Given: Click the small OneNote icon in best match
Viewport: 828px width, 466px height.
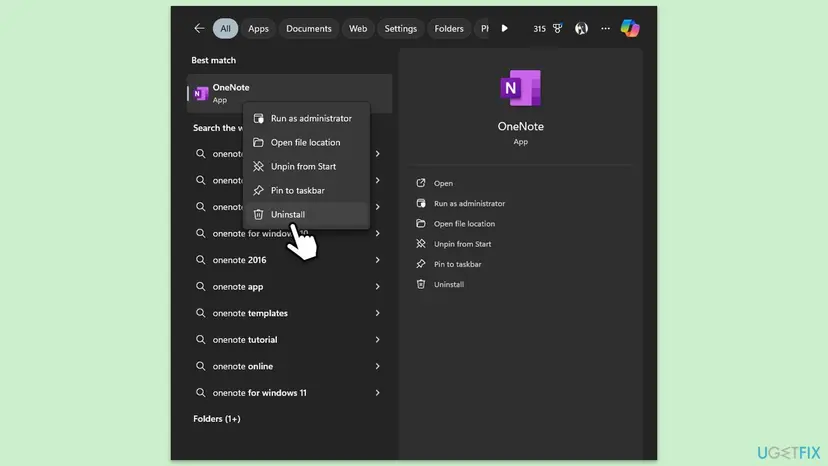Looking at the screenshot, I should click(x=201, y=94).
